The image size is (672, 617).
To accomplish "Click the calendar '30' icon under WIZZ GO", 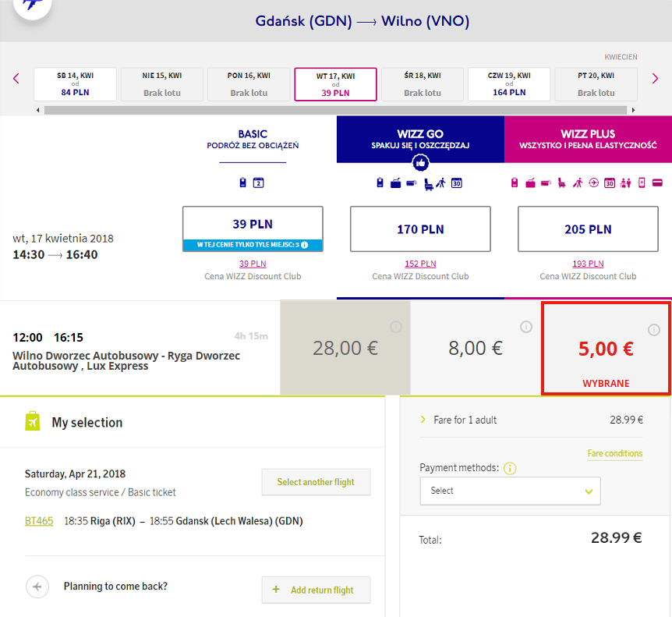I will click(x=456, y=183).
